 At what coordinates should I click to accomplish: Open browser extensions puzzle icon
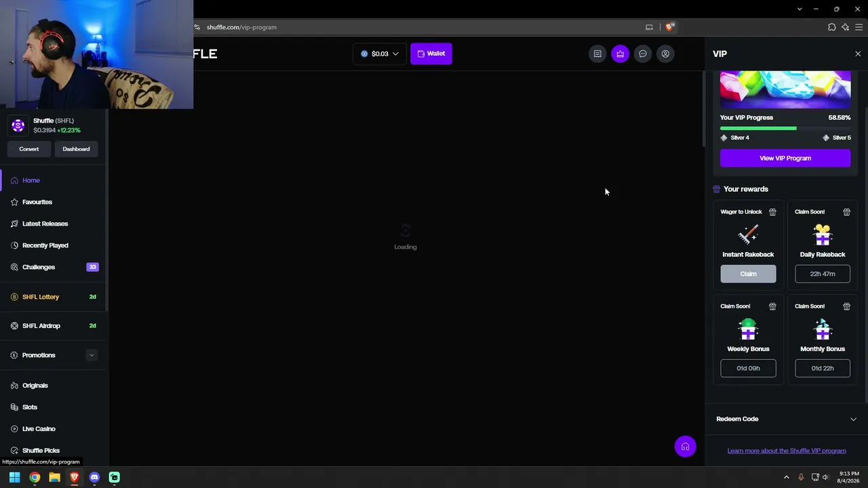coord(832,27)
